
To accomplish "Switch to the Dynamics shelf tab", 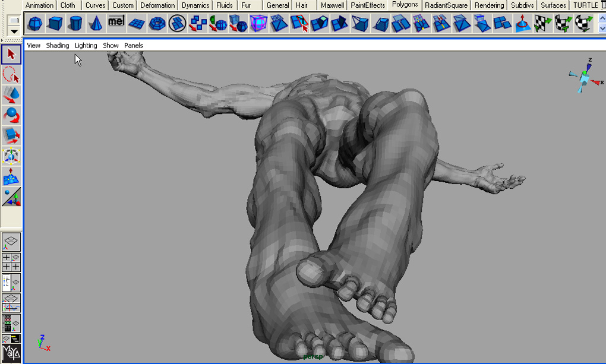I will pyautogui.click(x=195, y=5).
